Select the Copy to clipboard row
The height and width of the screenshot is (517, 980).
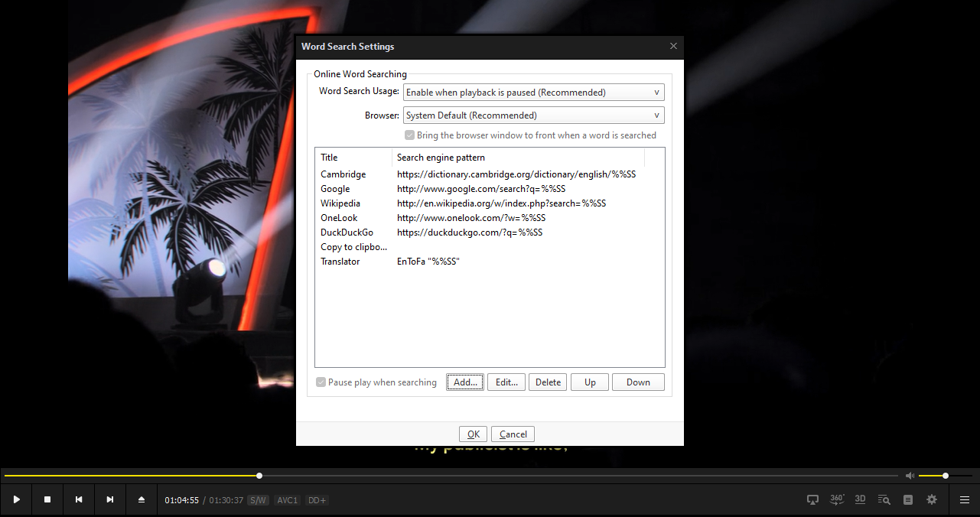click(490, 247)
